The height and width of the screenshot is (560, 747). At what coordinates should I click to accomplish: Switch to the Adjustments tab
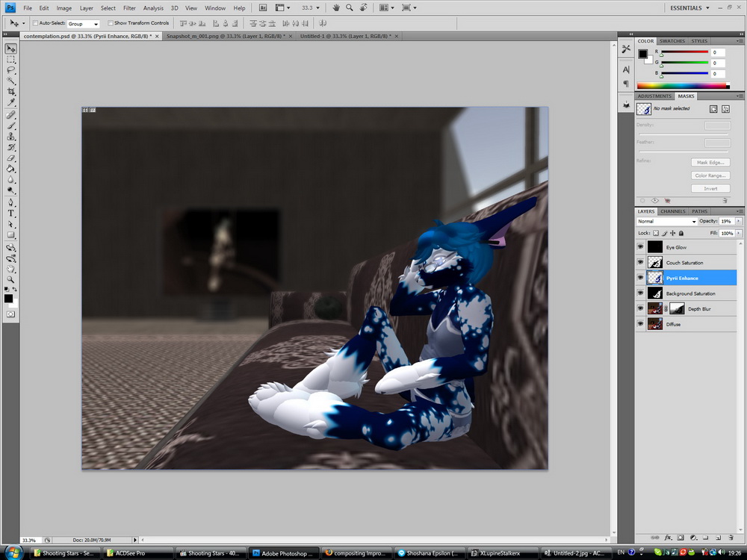click(x=654, y=96)
